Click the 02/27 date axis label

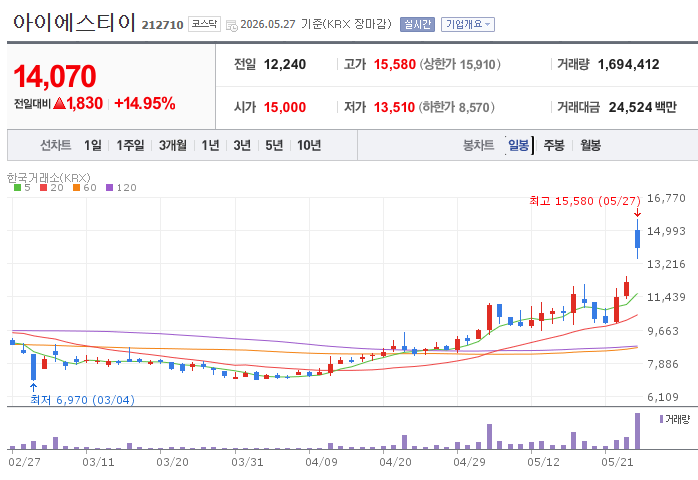[x=24, y=462]
